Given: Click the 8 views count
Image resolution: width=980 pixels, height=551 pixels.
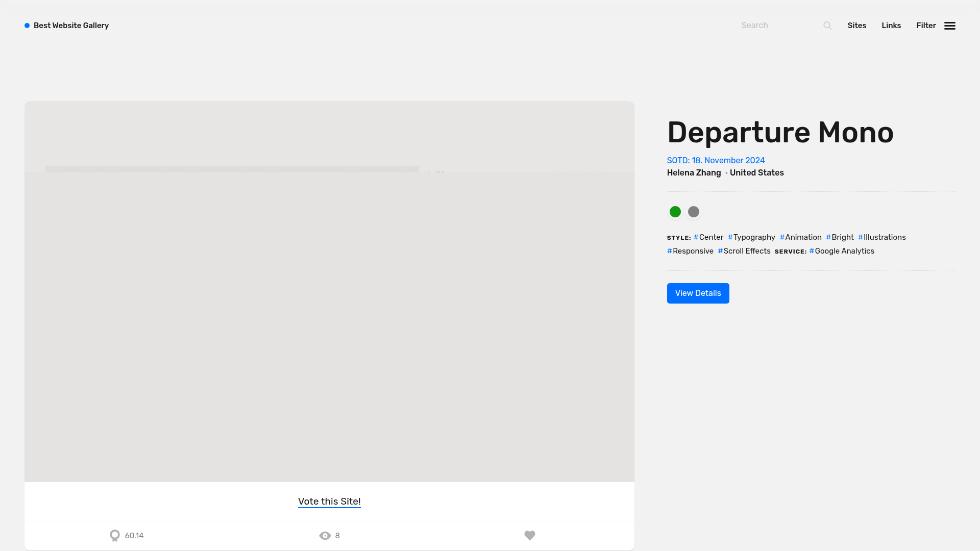Looking at the screenshot, I should [337, 536].
